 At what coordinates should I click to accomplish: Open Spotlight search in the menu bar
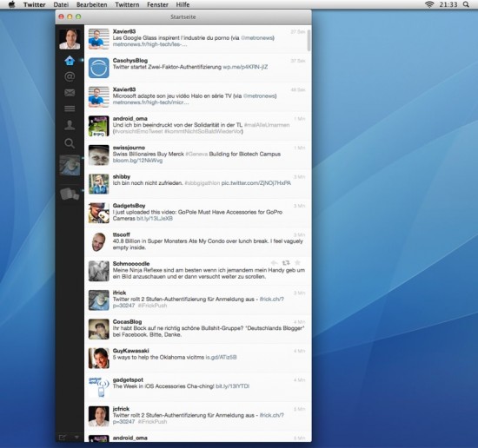[466, 4]
